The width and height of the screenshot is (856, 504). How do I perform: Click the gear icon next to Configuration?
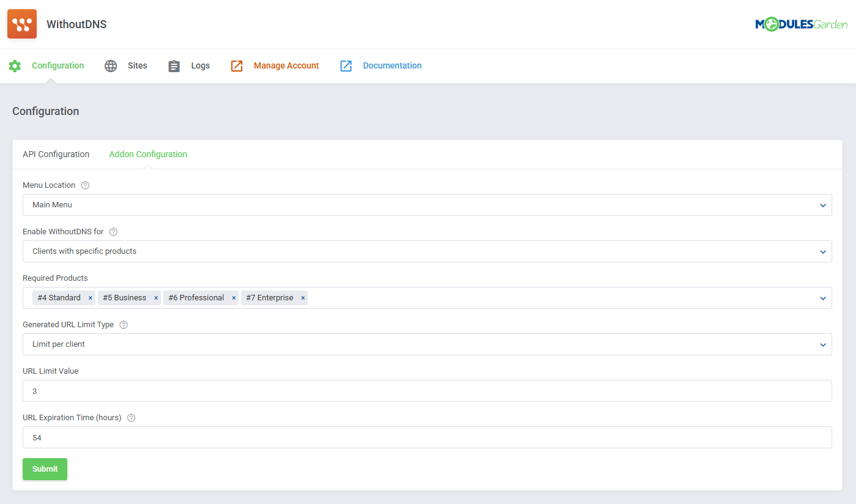click(x=15, y=65)
